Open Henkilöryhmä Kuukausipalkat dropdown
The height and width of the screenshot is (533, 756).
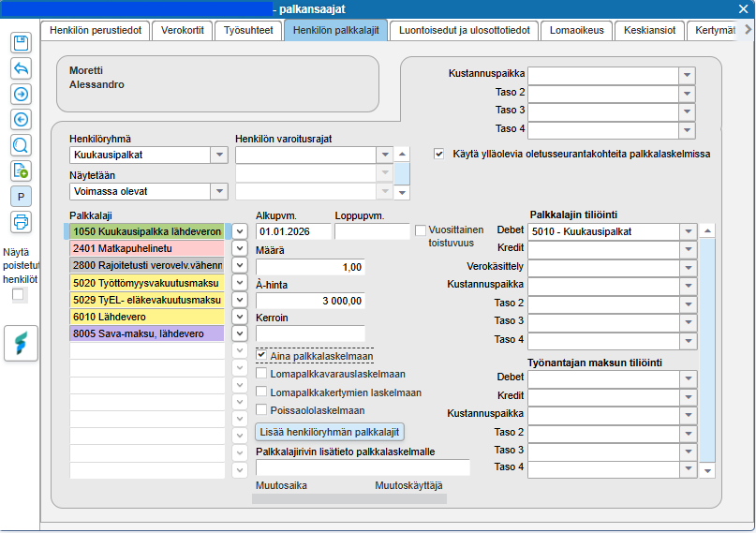click(219, 155)
